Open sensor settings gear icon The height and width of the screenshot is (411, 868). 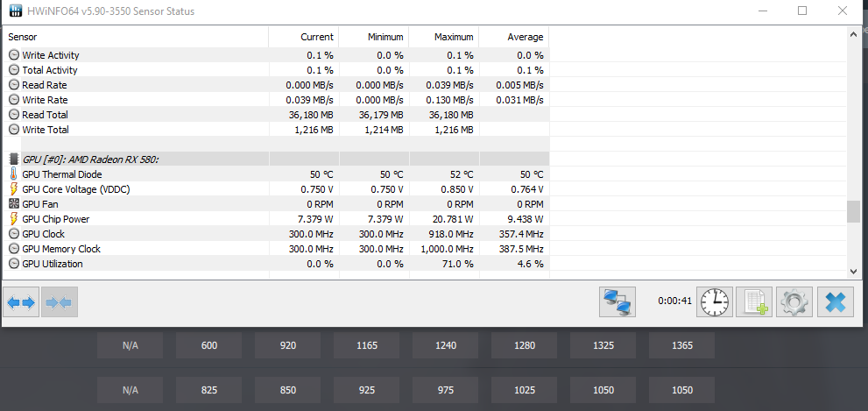coord(794,301)
